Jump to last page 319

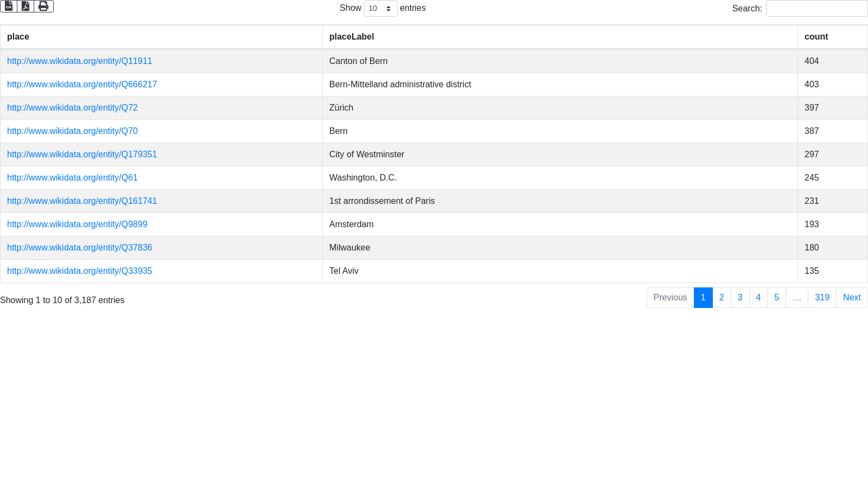coord(822,298)
